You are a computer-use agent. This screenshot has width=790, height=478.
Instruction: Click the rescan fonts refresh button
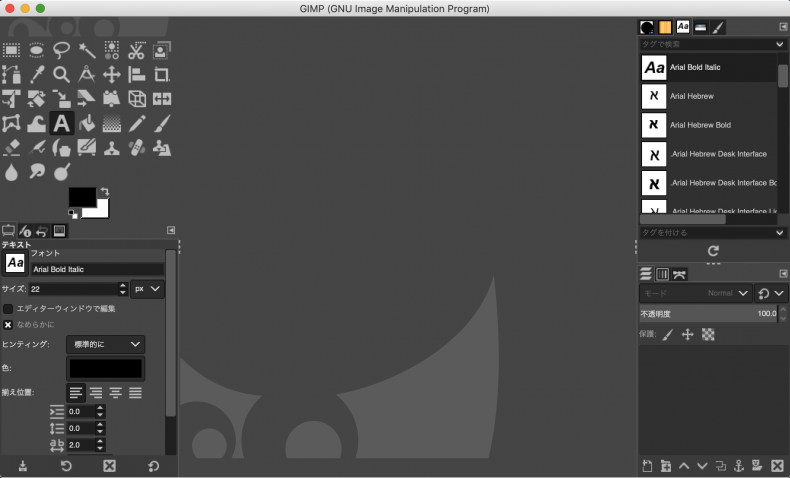pyautogui.click(x=713, y=250)
